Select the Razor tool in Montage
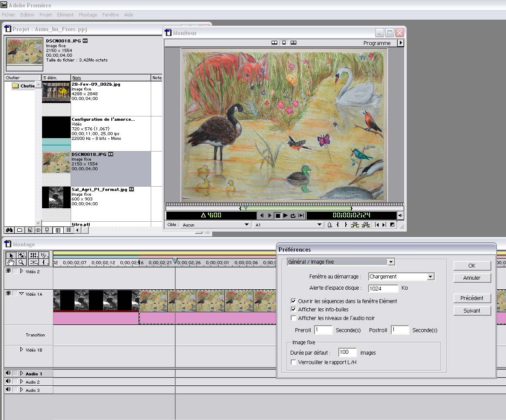The height and width of the screenshot is (420, 506). tap(45, 255)
